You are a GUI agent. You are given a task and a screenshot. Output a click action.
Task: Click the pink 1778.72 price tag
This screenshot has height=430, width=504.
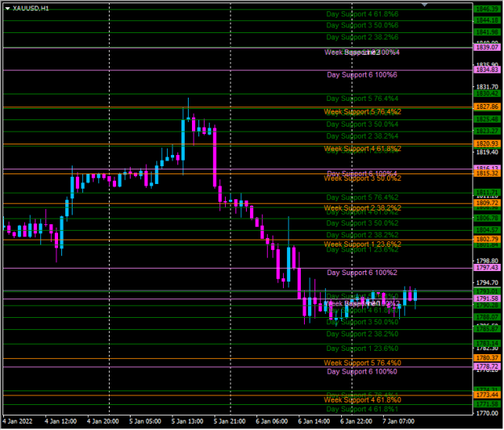487,366
